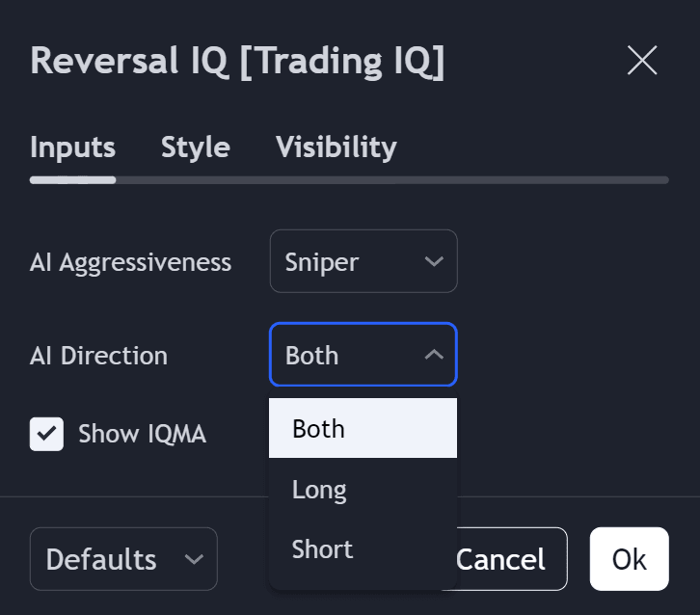The height and width of the screenshot is (615, 700).
Task: Click the chevron on Defaults
Action: 194,559
